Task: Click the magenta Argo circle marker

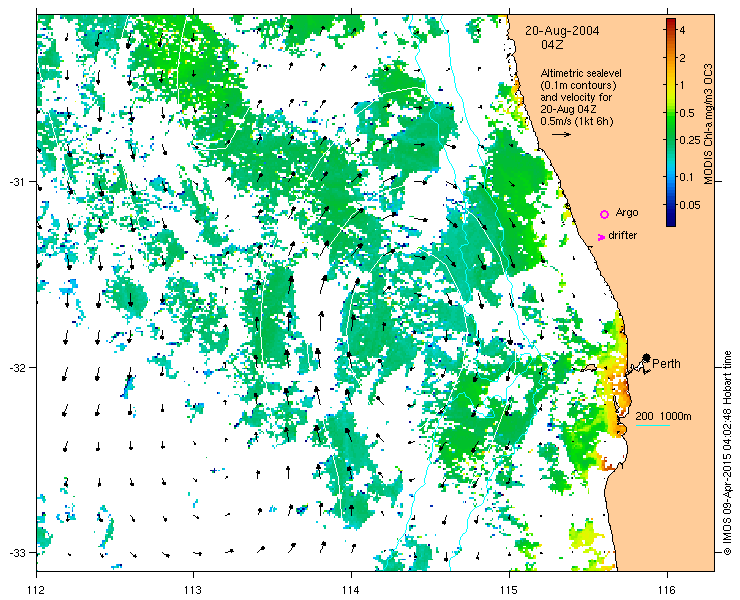Action: click(604, 214)
